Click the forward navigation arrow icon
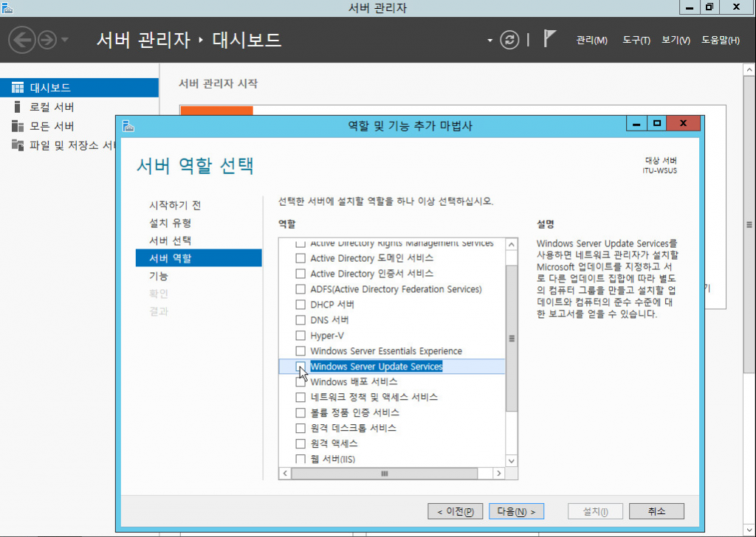This screenshot has width=756, height=537. click(47, 40)
